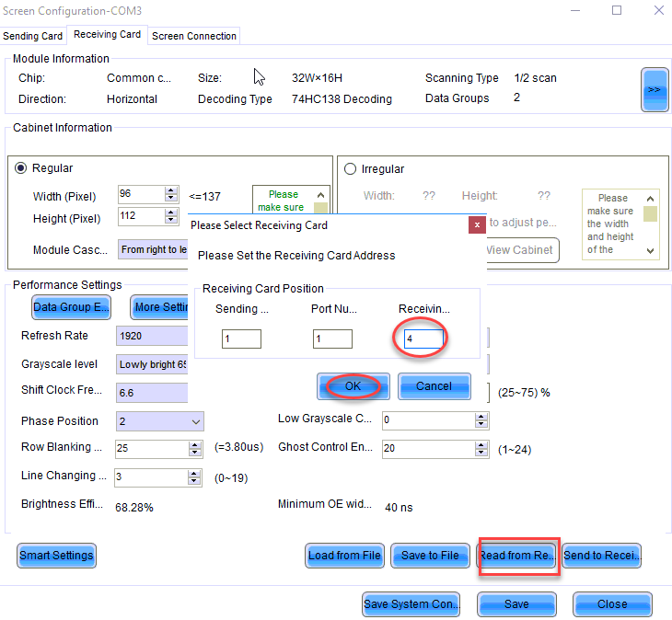Minimize the Screen Configuration window

click(x=575, y=10)
